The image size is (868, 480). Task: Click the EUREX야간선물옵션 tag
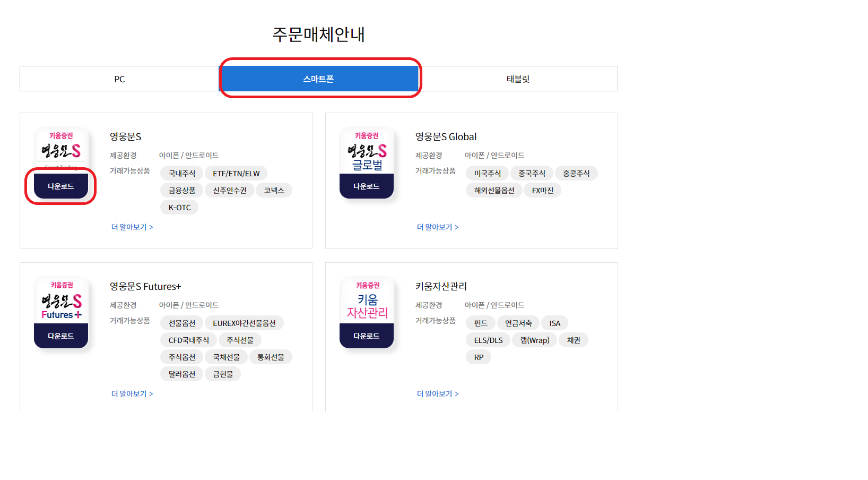pos(245,323)
